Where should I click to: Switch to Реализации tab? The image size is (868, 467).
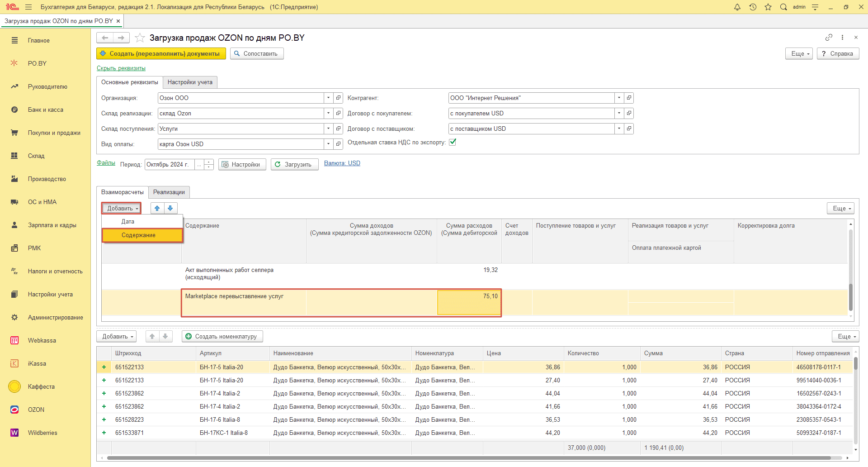point(169,192)
